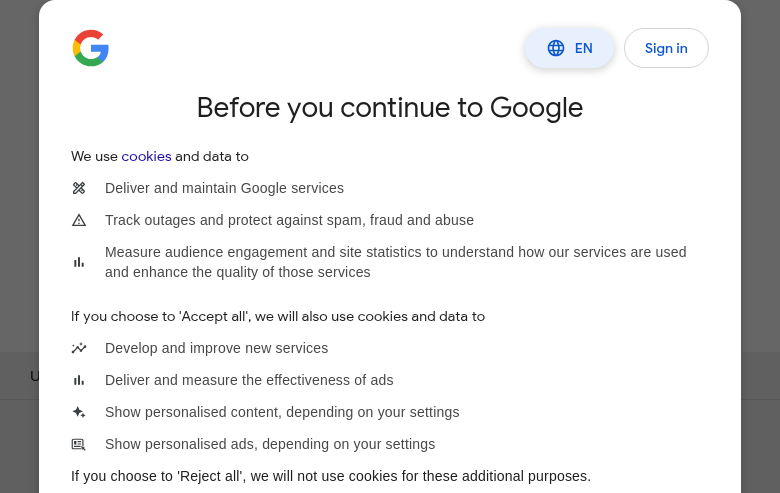Screen dimensions: 780x493
Task: Click the tools icon beside Deliver and maintain
Action: coord(79,188)
